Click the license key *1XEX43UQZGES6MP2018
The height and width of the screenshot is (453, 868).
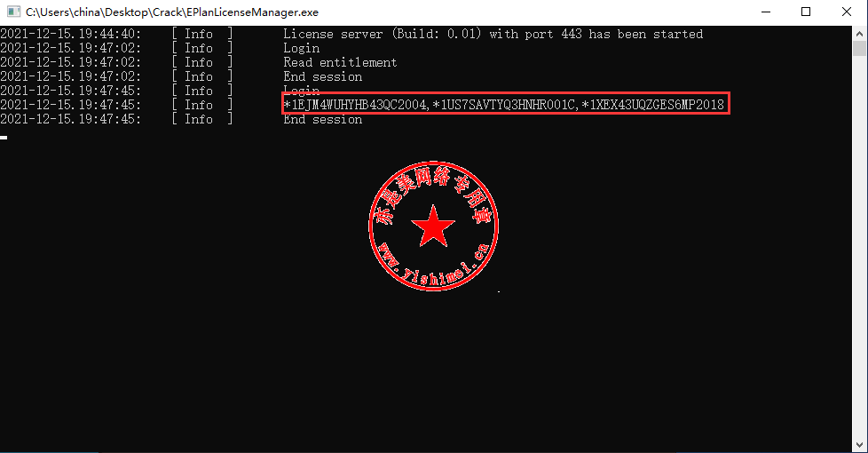652,105
